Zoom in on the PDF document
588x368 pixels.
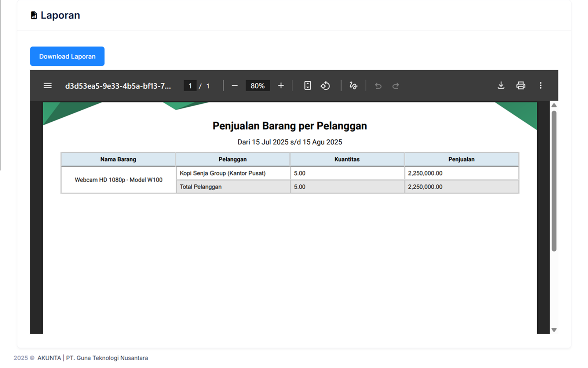click(281, 85)
